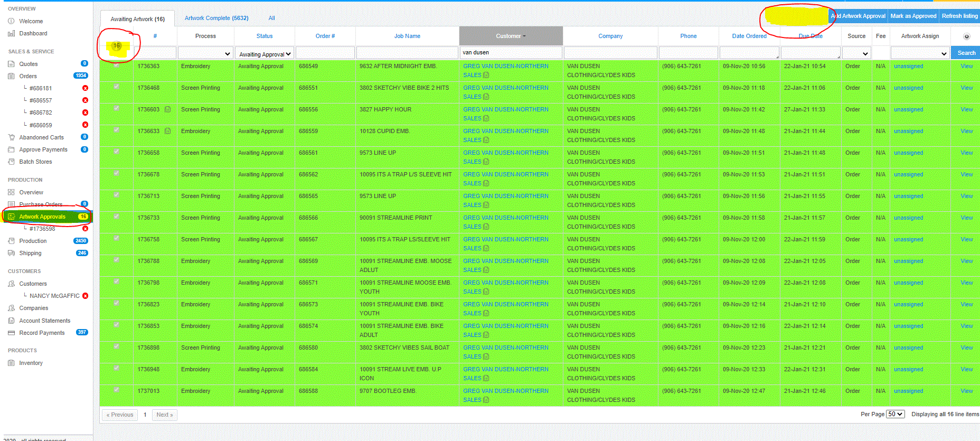Toggle checkbox for row 1737013

pos(116,389)
